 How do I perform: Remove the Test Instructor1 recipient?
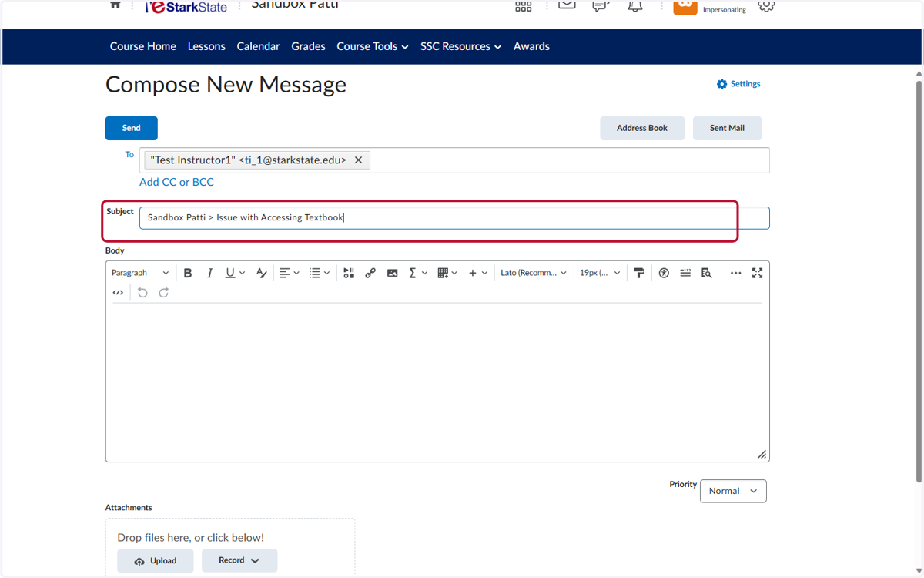[x=358, y=160]
